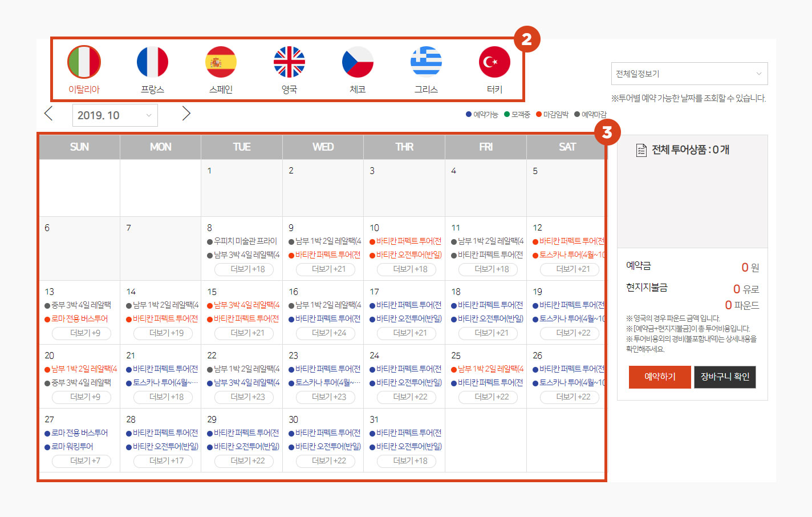This screenshot has height=517, width=812.
Task: Select the Czech Republic flag icon
Action: (x=358, y=62)
